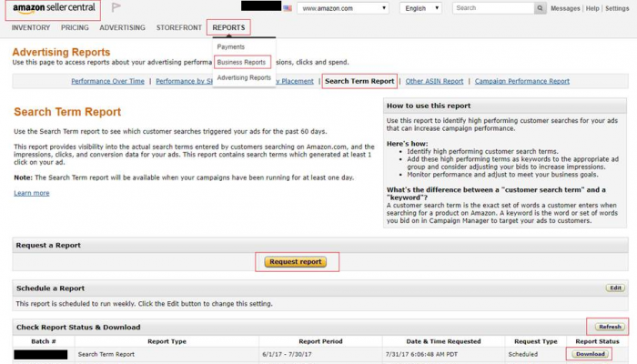Click the flag icon beside the logo

point(116,7)
